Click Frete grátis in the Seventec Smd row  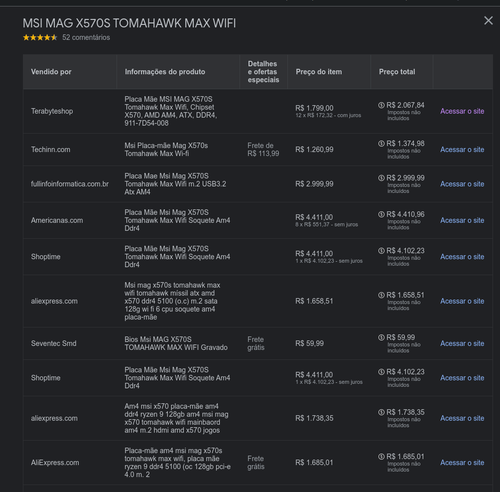(256, 343)
